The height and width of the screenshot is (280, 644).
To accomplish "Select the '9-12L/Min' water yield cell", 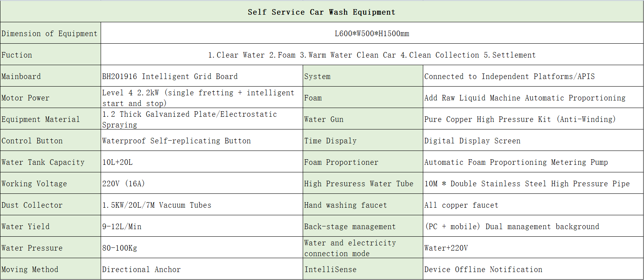I will tap(201, 226).
